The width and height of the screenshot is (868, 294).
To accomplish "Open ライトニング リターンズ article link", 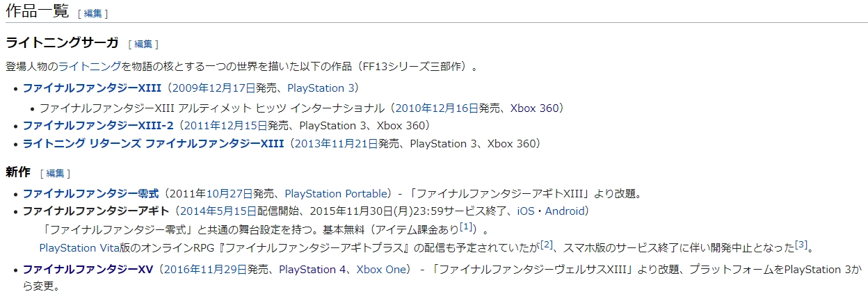I will 153,144.
